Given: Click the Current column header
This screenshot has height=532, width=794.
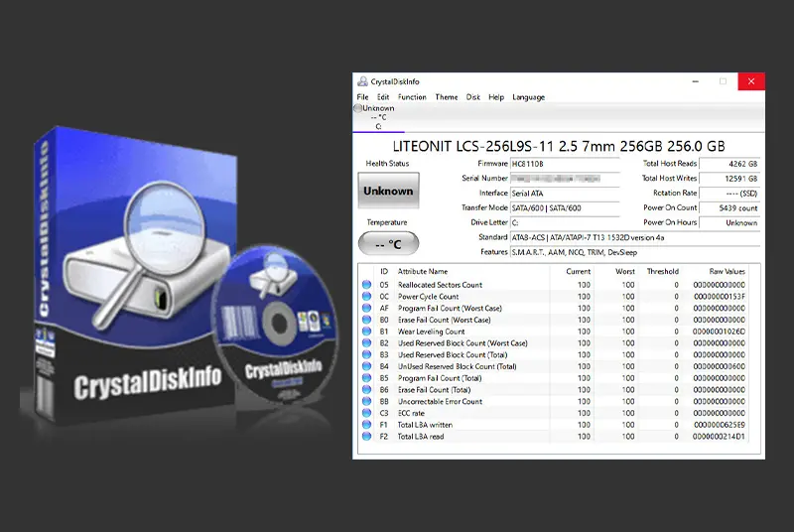Looking at the screenshot, I should [x=578, y=271].
